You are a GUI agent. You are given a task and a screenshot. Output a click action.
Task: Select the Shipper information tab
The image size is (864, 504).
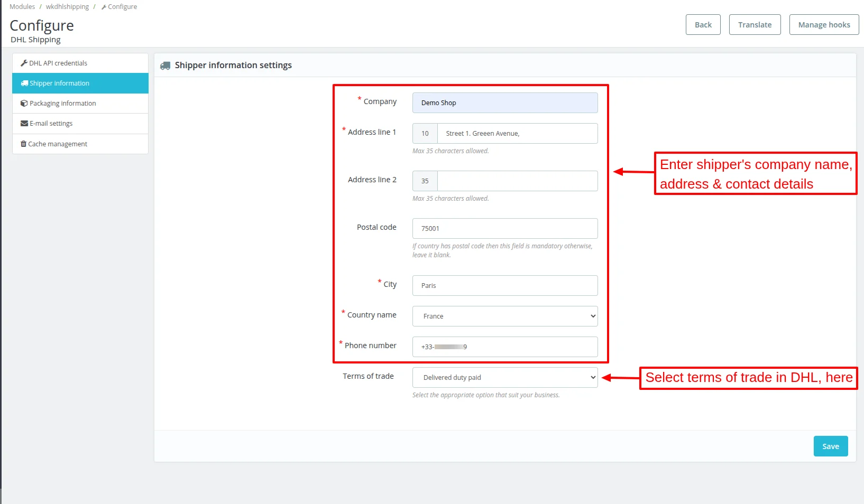pos(80,83)
